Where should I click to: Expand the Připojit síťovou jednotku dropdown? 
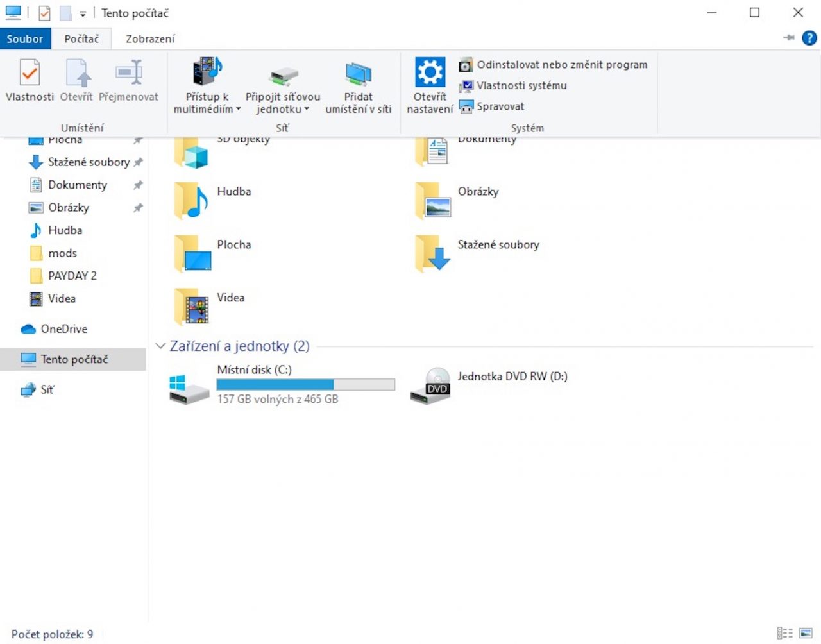click(307, 110)
